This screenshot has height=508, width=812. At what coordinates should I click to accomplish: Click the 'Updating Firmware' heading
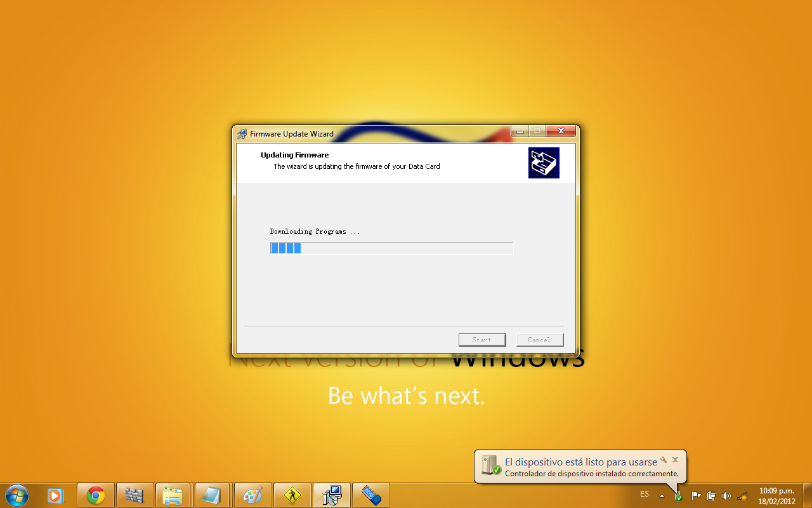(x=294, y=155)
